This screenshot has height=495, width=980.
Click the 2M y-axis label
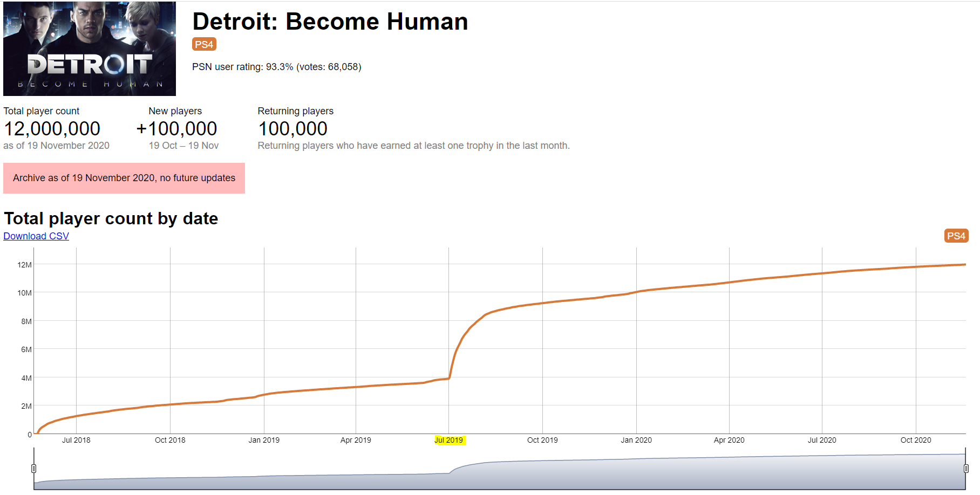[26, 406]
